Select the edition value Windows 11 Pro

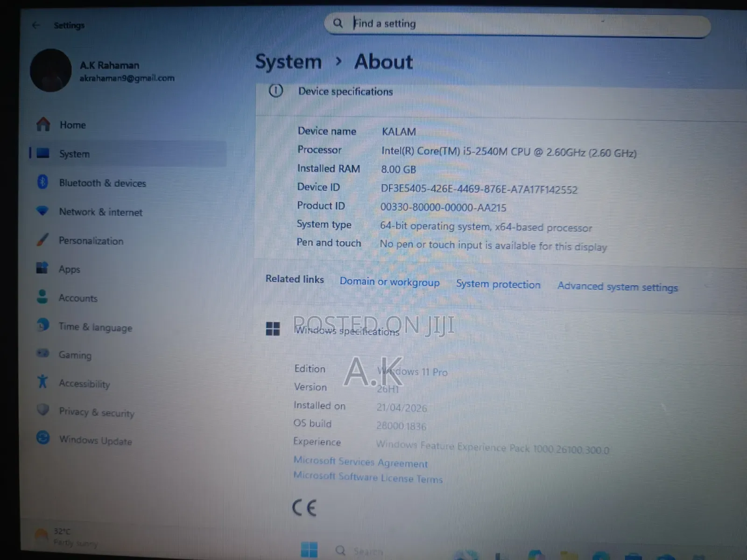412,371
